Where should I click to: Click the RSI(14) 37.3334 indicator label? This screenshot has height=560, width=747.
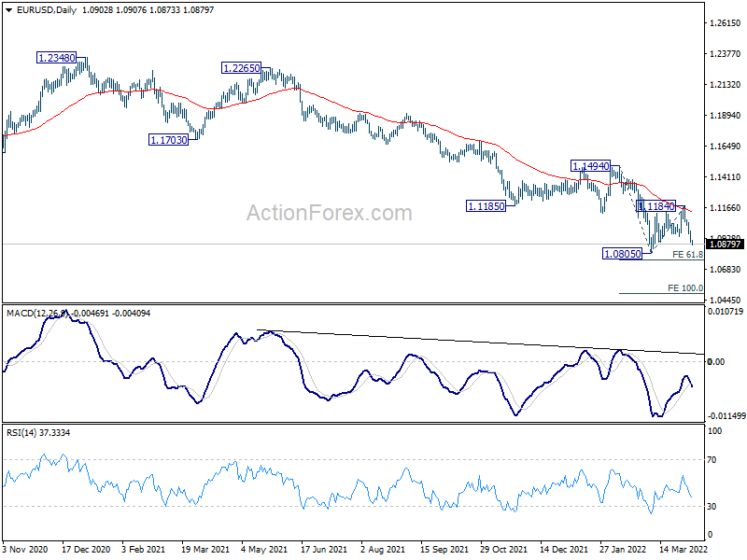point(38,433)
